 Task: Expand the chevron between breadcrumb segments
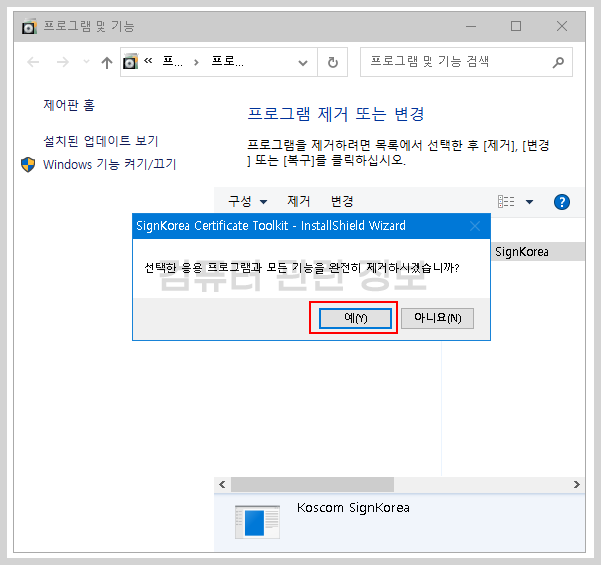click(x=196, y=62)
